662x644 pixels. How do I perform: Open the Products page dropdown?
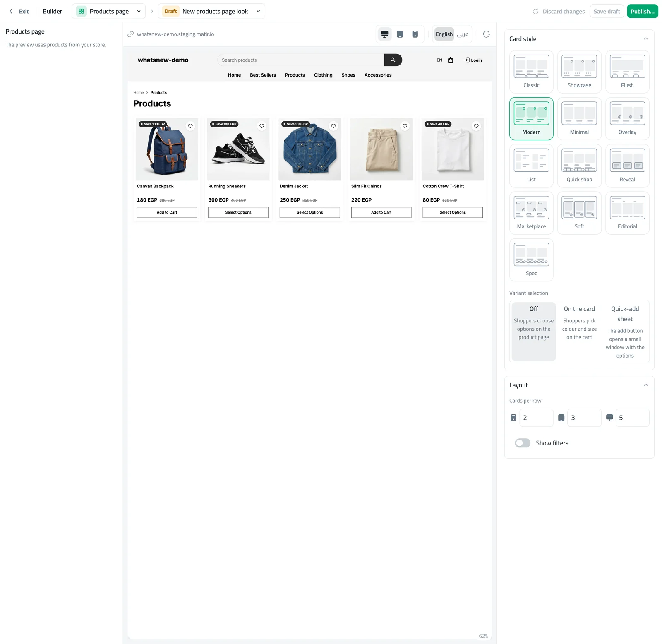coord(109,11)
